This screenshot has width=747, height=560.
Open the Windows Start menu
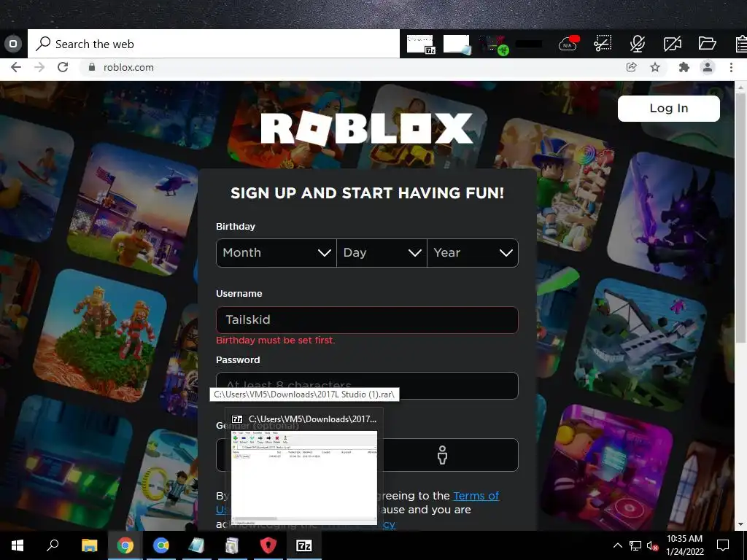coord(18,545)
